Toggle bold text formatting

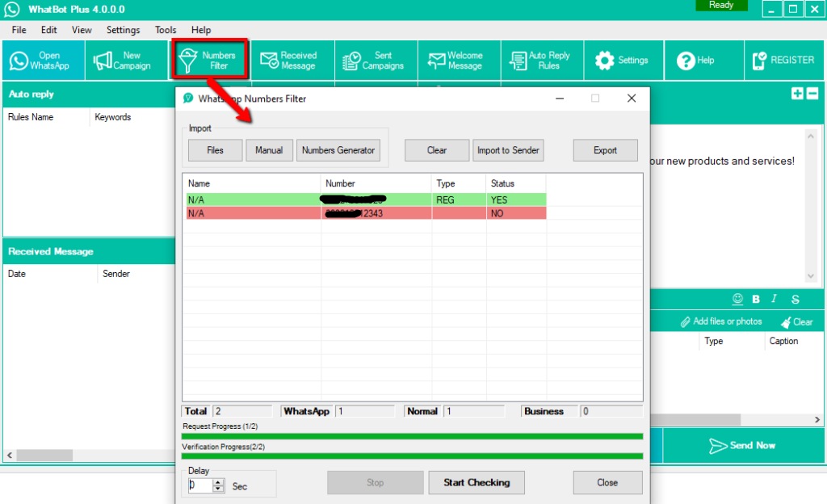[756, 299]
